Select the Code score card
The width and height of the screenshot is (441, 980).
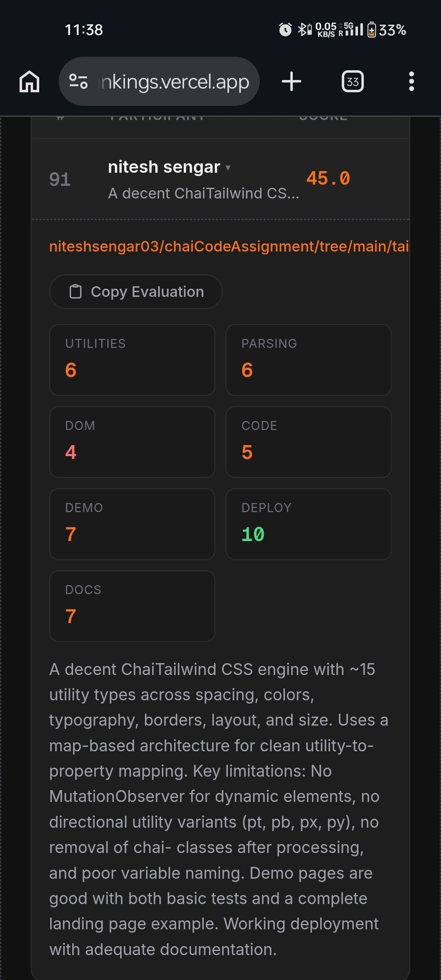coord(309,442)
